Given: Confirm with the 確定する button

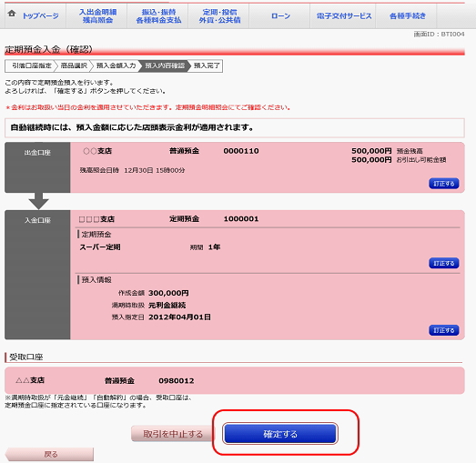Looking at the screenshot, I should (x=280, y=434).
